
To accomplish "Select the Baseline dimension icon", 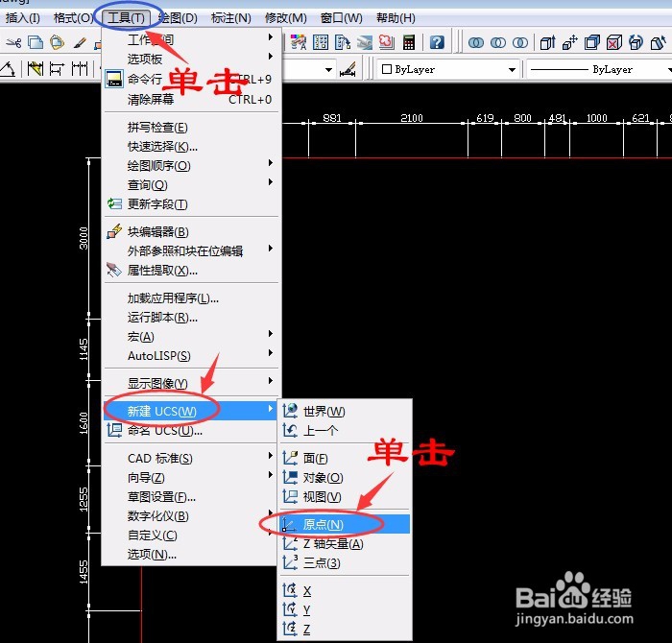I will point(57,68).
